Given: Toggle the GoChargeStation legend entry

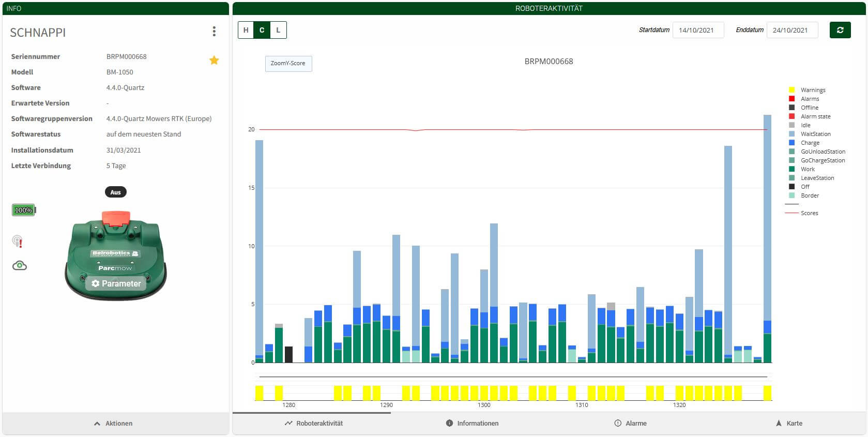Looking at the screenshot, I should point(817,160).
